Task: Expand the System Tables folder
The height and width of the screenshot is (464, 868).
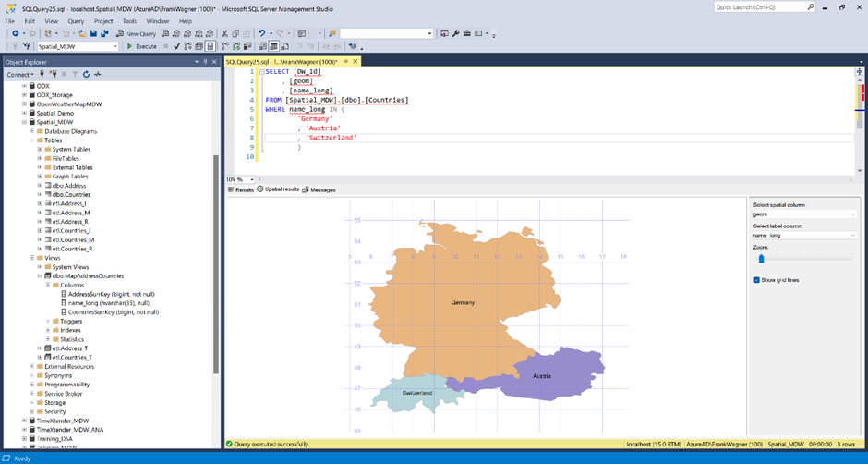Action: [40, 149]
